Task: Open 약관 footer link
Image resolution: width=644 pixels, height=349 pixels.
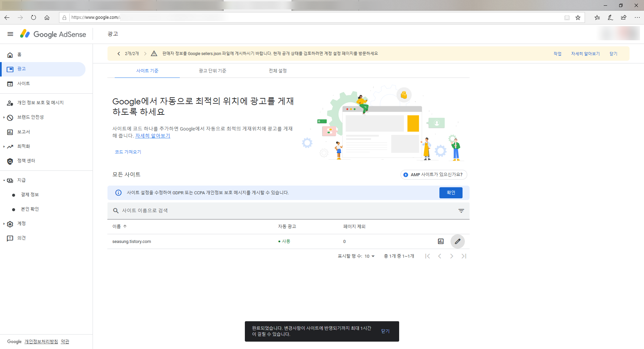Action: (x=65, y=342)
